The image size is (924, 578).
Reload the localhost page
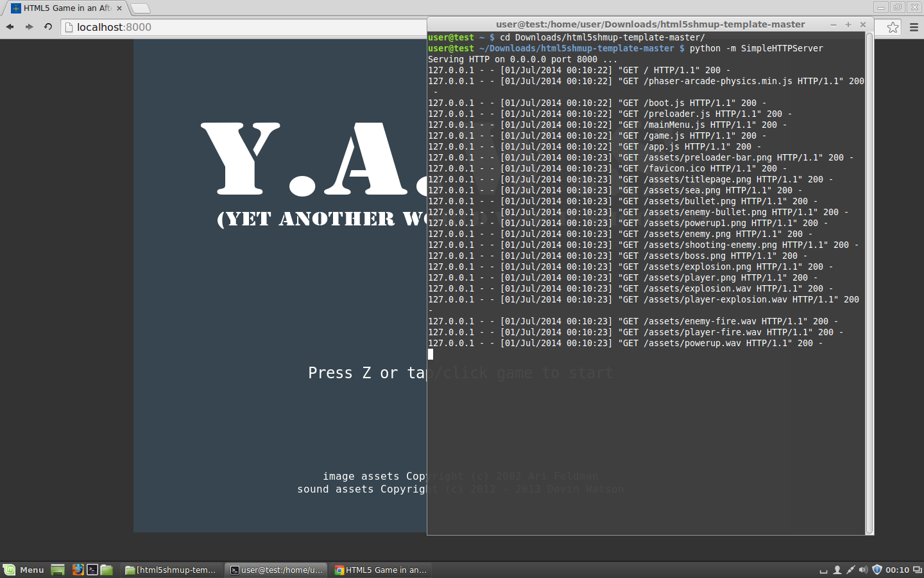[48, 27]
